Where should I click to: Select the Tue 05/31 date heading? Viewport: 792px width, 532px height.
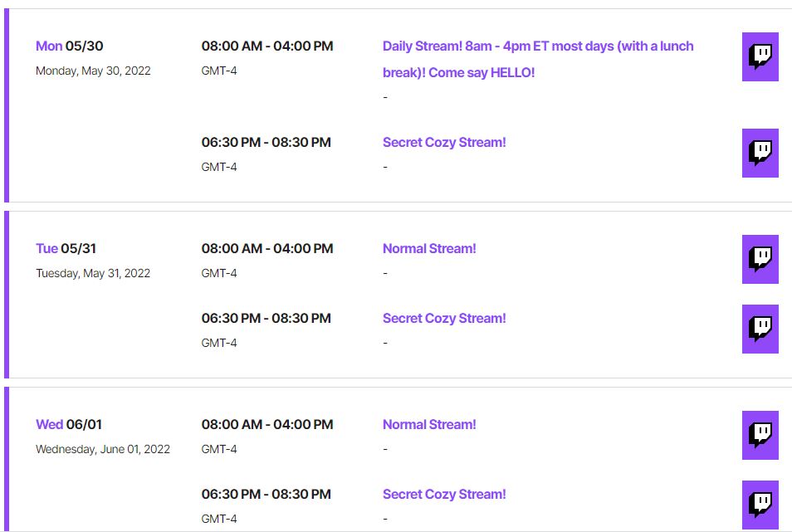click(66, 248)
